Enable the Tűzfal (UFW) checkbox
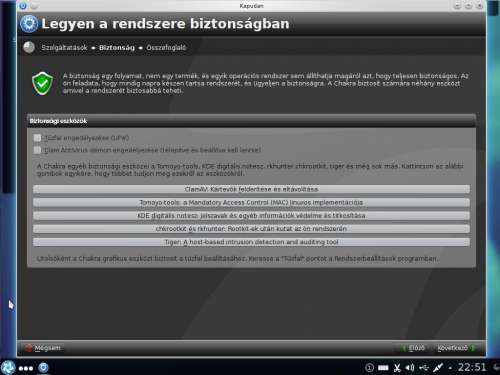500x375 pixels. point(37,138)
